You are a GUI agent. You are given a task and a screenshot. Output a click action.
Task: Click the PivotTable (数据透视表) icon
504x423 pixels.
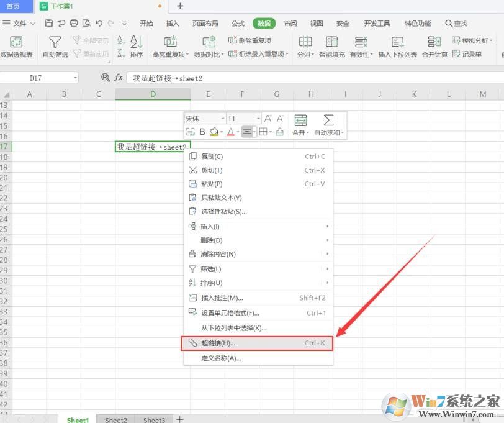click(x=16, y=42)
